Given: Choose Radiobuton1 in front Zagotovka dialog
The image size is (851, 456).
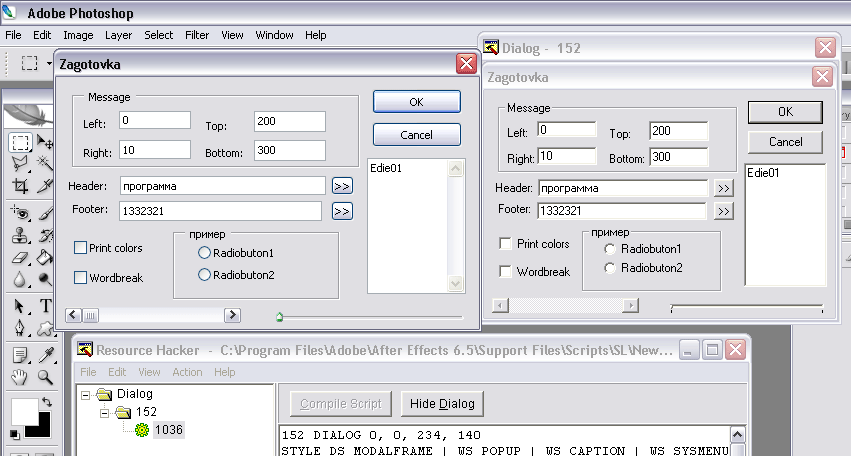Looking at the screenshot, I should [204, 252].
